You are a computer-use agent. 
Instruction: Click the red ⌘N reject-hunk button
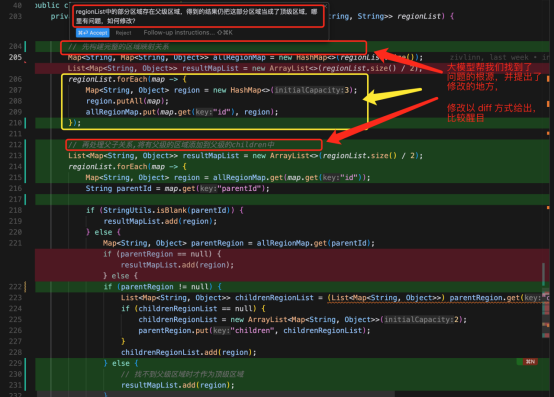click(530, 361)
